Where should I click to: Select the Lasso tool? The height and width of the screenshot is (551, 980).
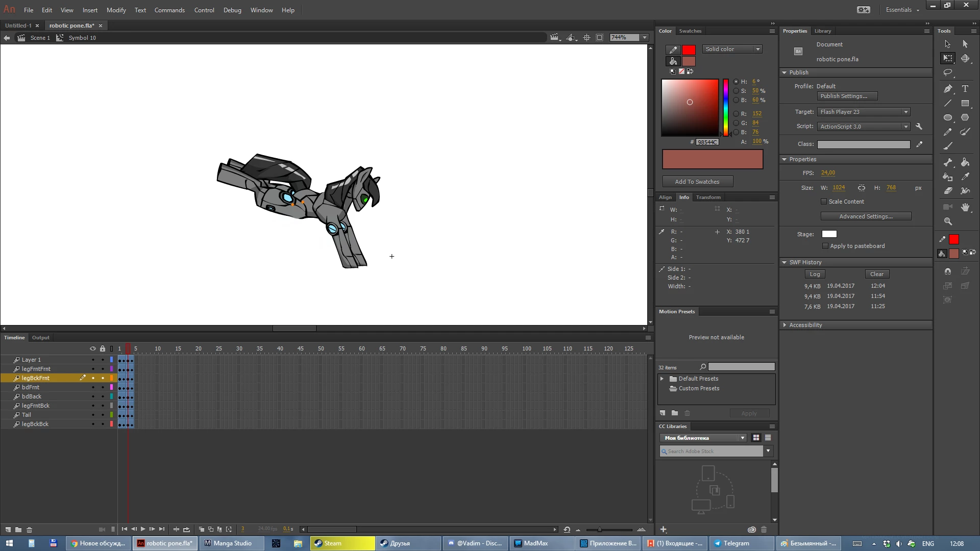[948, 72]
